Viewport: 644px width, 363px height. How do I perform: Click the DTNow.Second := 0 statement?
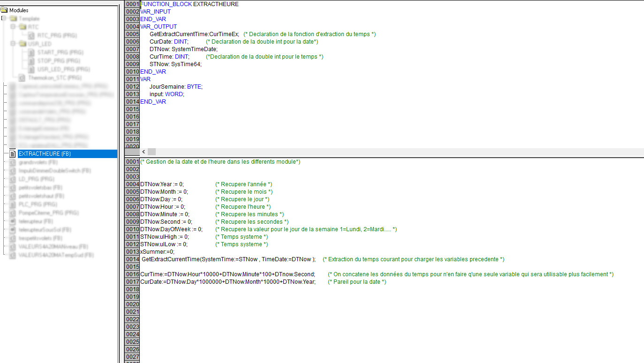pos(166,222)
